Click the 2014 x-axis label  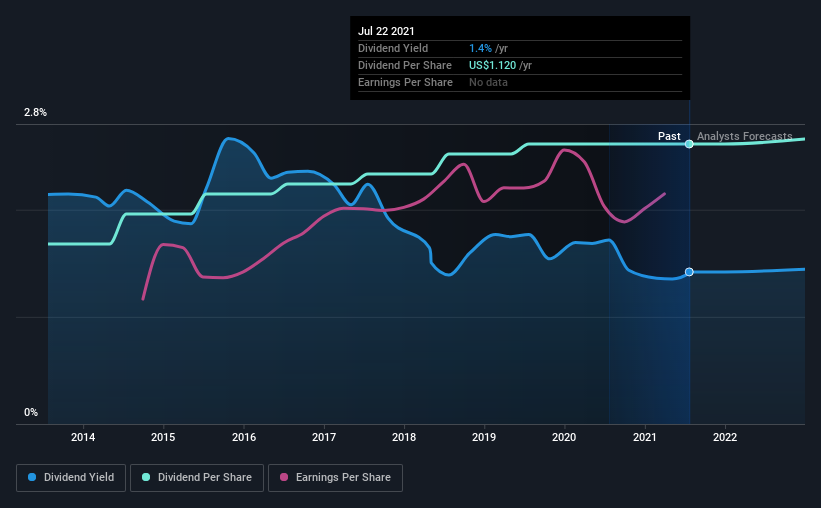coord(83,437)
